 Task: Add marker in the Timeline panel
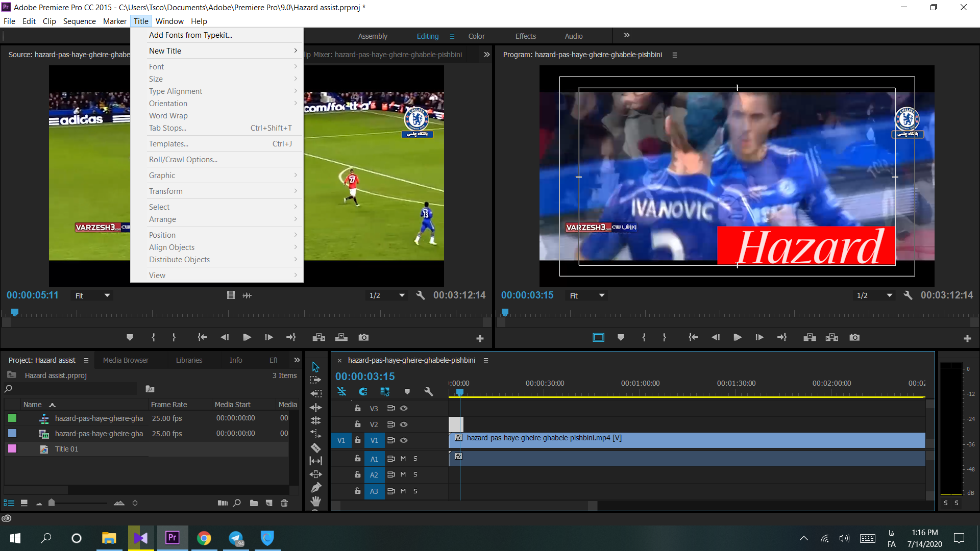click(407, 392)
